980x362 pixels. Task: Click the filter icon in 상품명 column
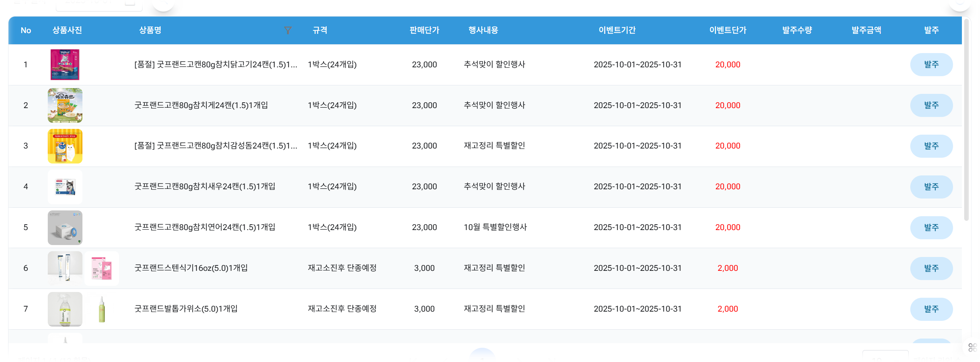pos(287,30)
